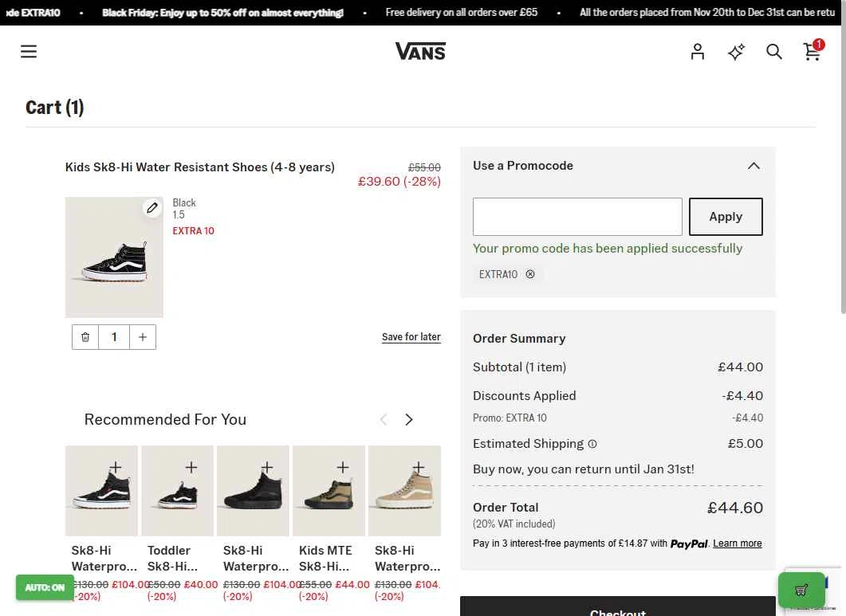Click the Vans logo to go home
Image resolution: width=846 pixels, height=616 pixels.
click(x=421, y=52)
